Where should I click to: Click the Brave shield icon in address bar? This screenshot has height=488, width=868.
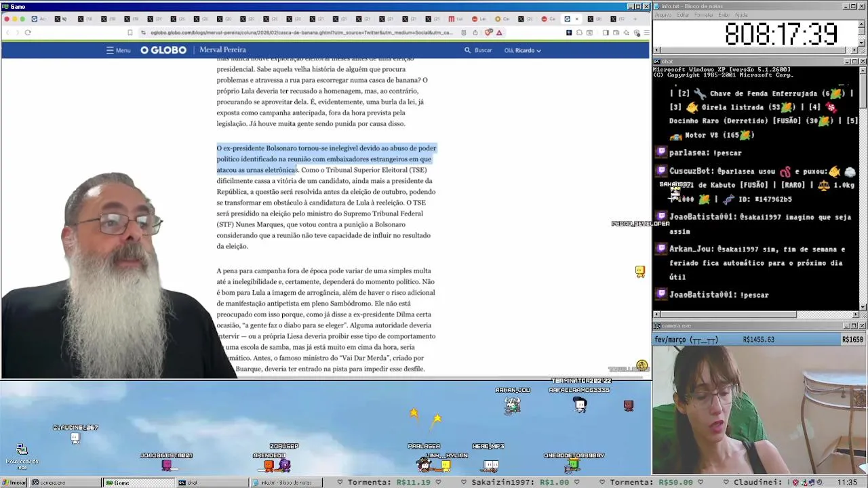(488, 33)
